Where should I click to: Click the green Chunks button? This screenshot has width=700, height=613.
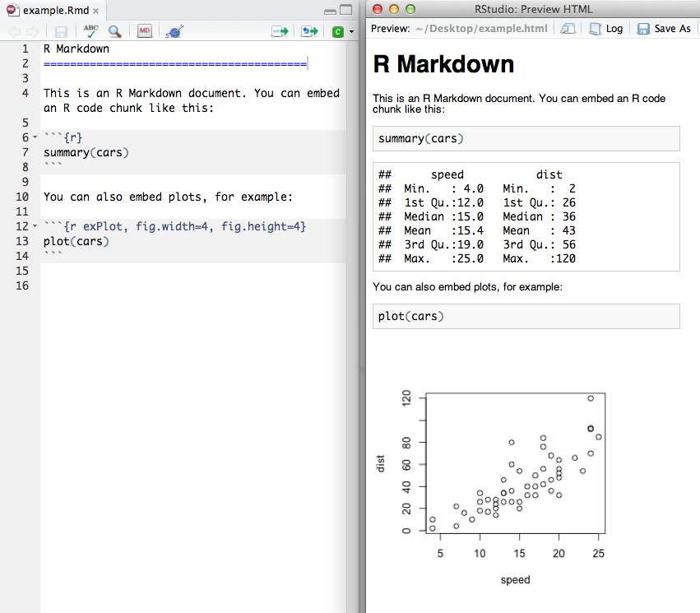point(338,32)
